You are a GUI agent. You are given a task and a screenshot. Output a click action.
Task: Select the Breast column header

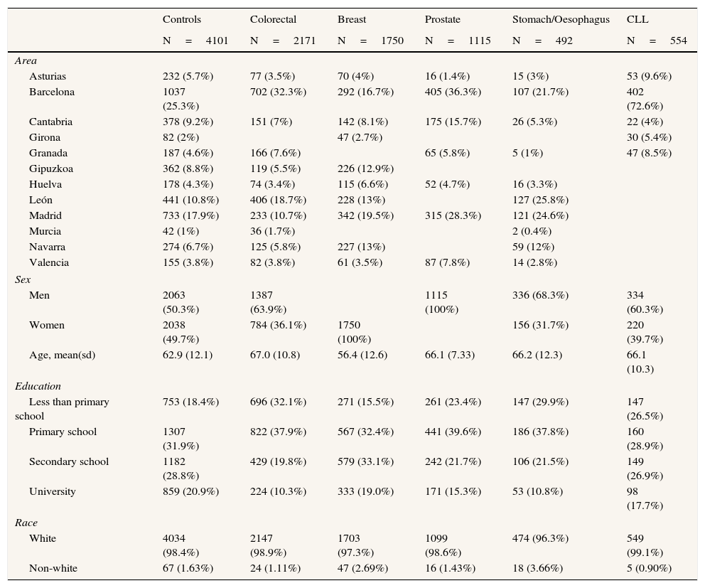pyautogui.click(x=351, y=20)
